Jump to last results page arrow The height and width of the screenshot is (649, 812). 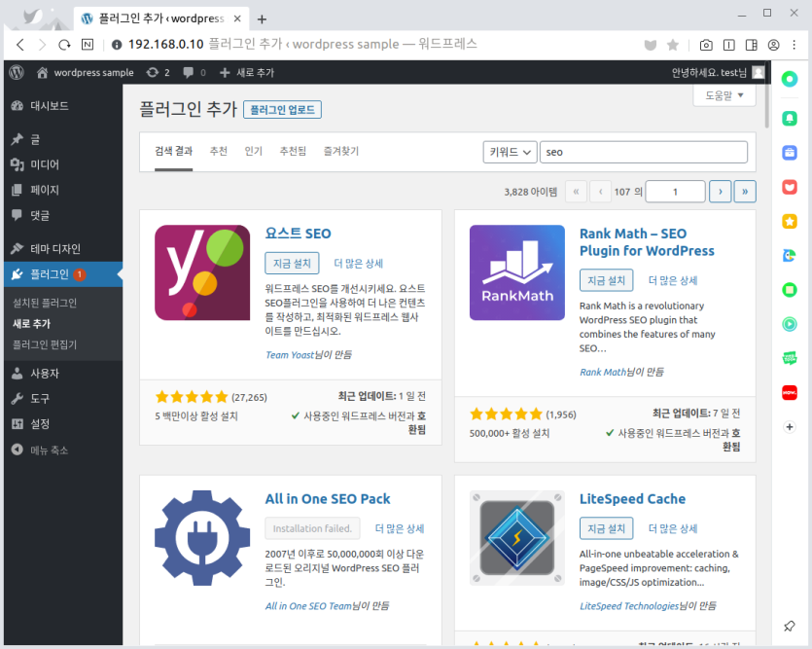745,192
